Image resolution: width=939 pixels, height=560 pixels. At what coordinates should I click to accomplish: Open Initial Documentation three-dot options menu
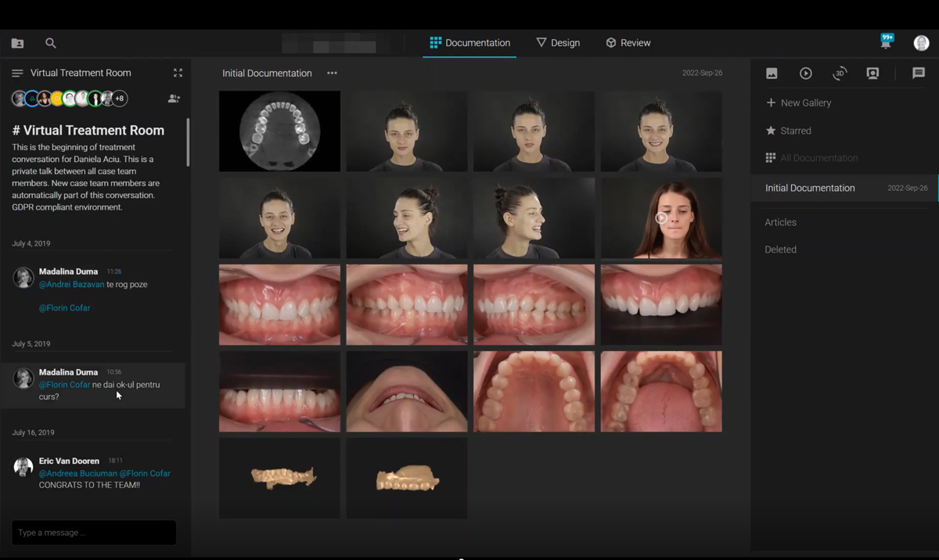click(332, 73)
